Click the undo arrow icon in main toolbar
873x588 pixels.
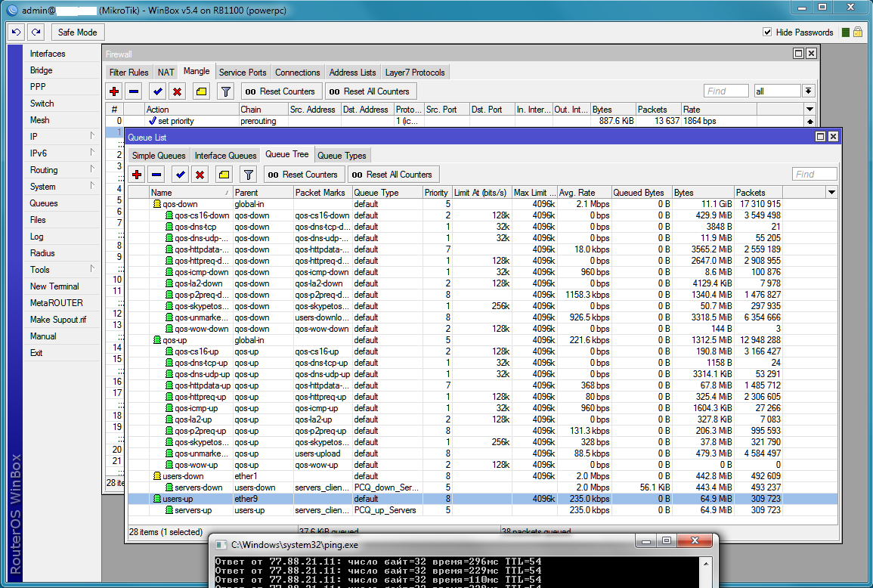tap(17, 32)
